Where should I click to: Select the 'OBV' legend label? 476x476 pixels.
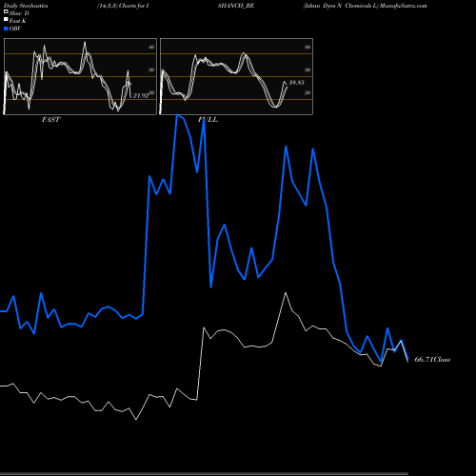click(15, 29)
